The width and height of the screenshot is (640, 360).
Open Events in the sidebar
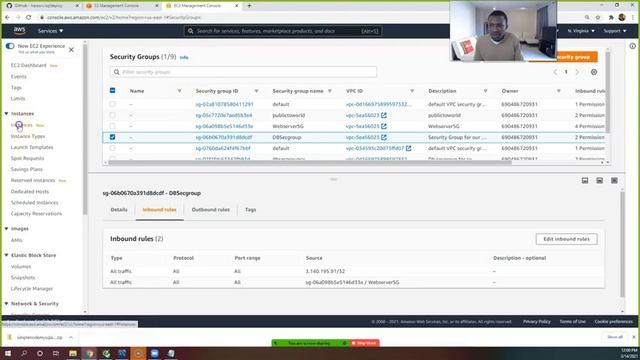click(x=18, y=76)
